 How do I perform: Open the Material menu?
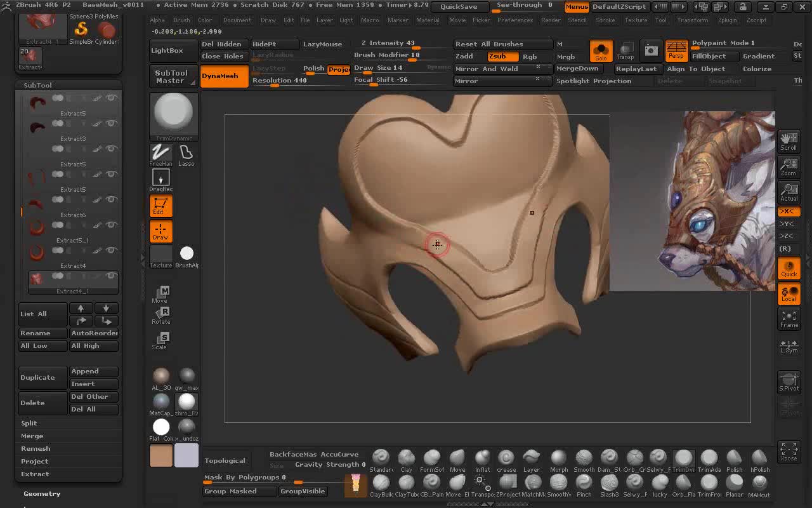coord(428,20)
